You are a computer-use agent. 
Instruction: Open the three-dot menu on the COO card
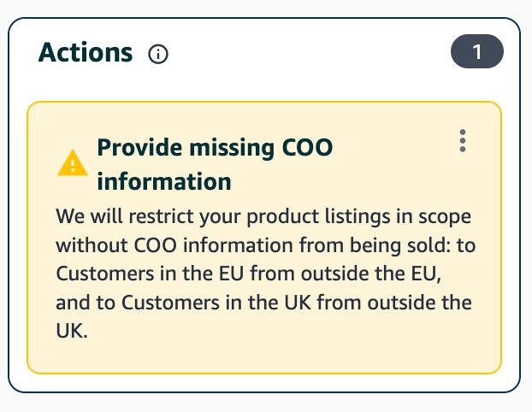(463, 141)
